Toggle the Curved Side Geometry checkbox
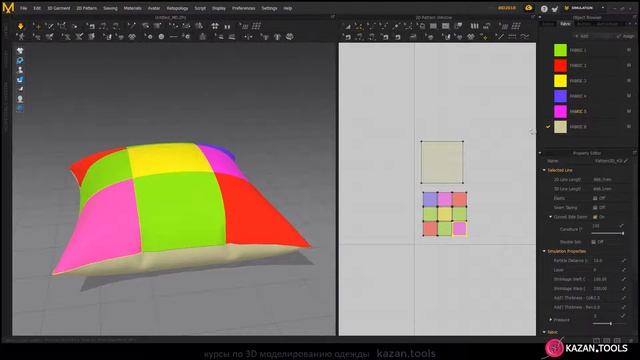 point(595,217)
